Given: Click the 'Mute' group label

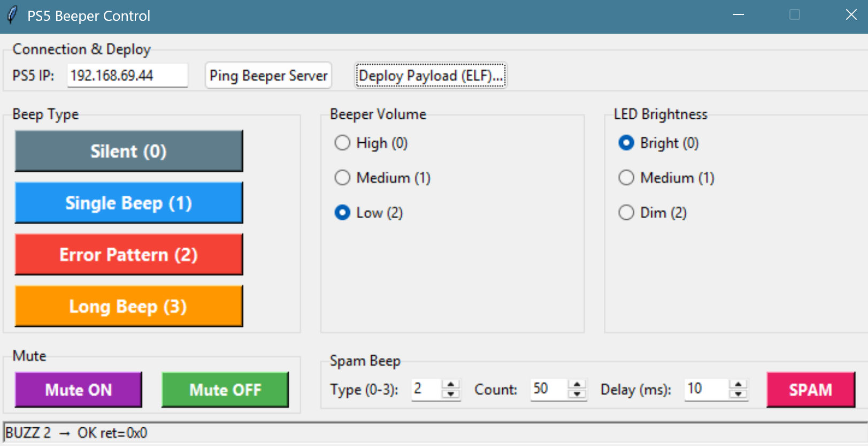Looking at the screenshot, I should pos(29,356).
